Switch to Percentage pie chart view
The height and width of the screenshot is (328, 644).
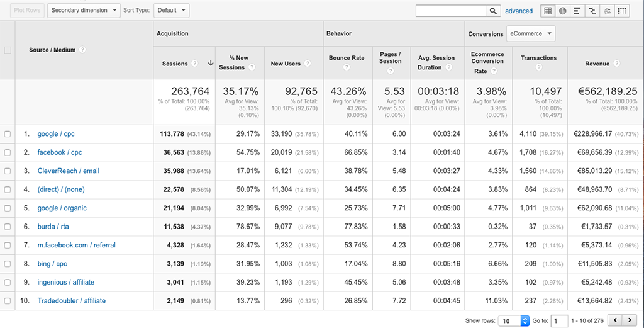coord(563,11)
